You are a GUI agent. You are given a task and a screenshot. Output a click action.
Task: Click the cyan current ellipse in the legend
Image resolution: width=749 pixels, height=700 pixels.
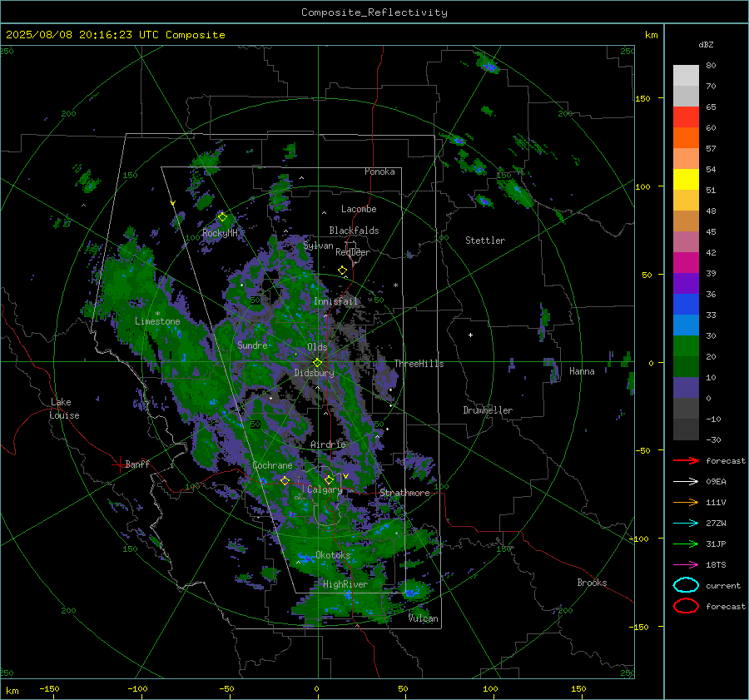[x=686, y=585]
